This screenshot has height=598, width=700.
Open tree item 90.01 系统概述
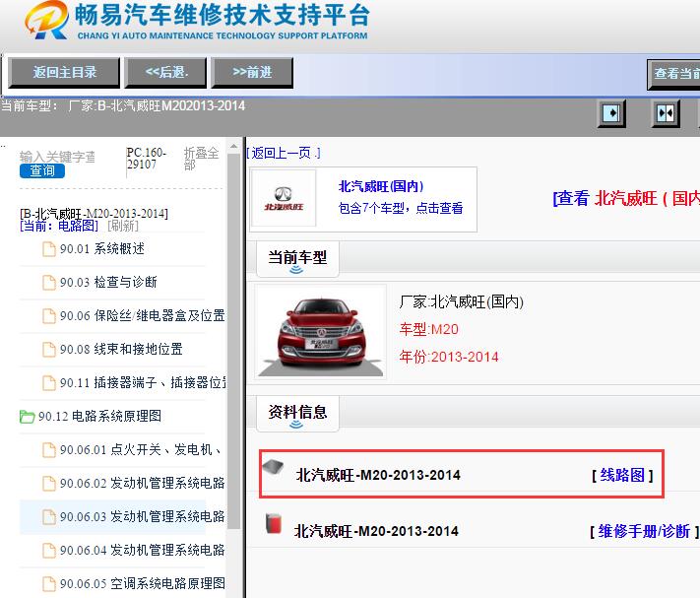tap(101, 249)
